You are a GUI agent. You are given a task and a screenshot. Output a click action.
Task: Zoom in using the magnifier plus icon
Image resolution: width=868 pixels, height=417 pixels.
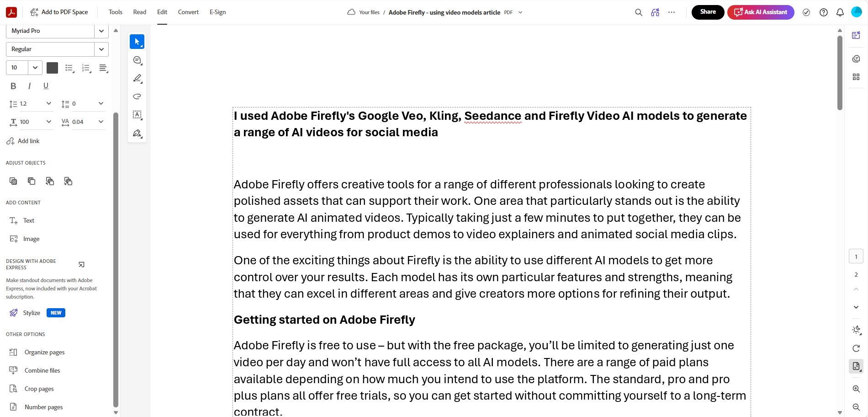856,389
